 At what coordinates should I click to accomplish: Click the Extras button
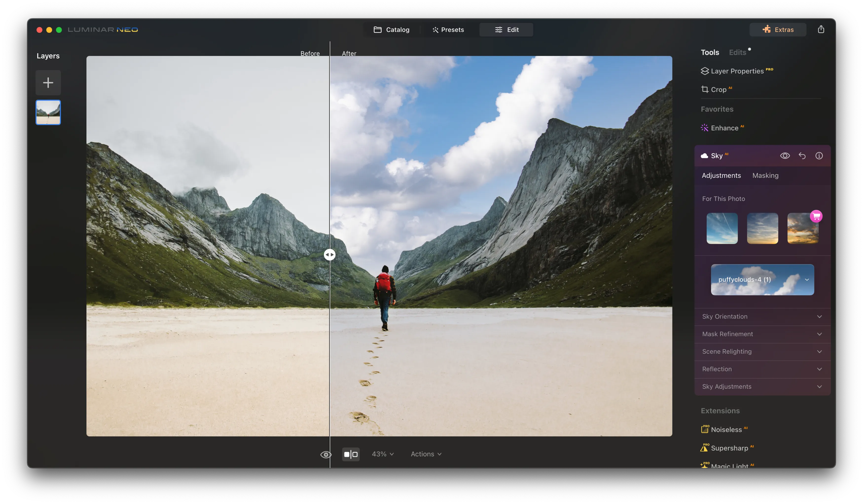[x=778, y=29]
